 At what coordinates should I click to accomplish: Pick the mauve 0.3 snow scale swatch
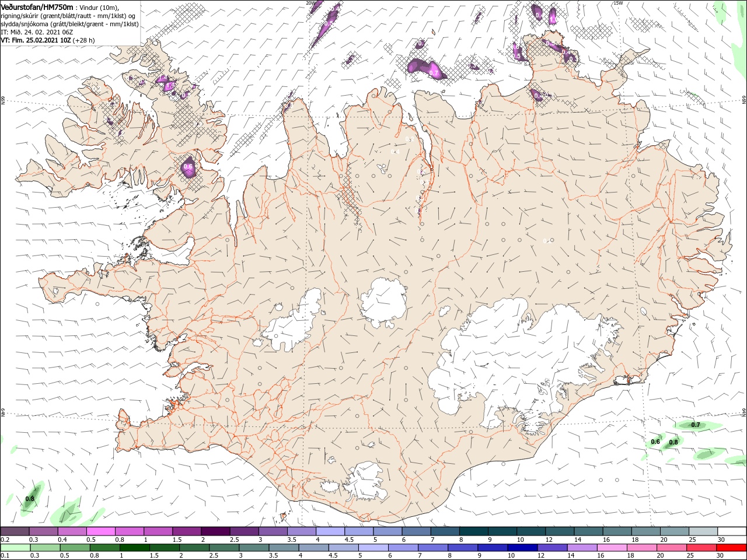[x=43, y=531]
